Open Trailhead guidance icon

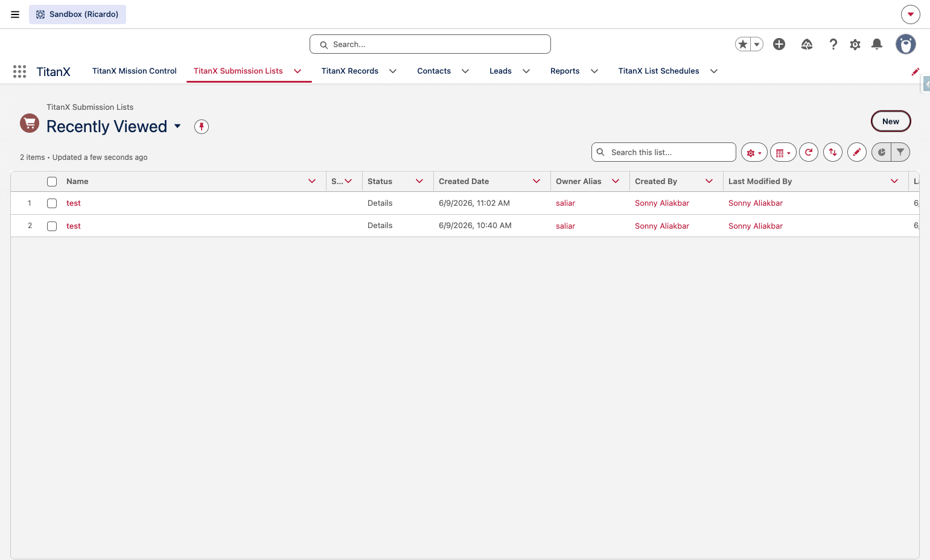coord(807,44)
